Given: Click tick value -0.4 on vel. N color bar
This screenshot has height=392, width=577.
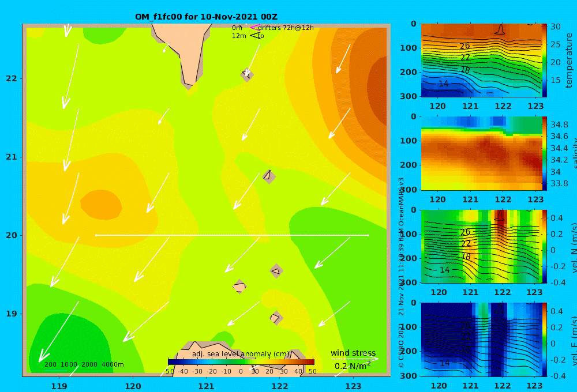Looking at the screenshot, I should [557, 282].
